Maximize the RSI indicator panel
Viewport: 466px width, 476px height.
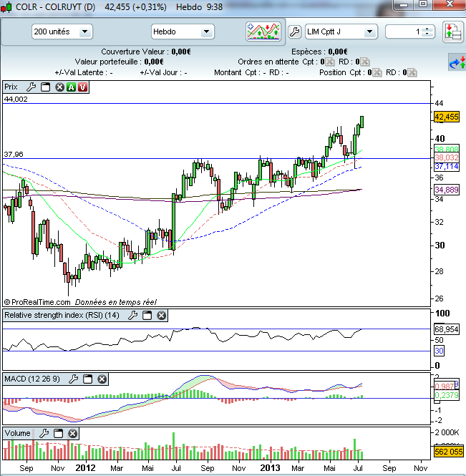(x=147, y=316)
